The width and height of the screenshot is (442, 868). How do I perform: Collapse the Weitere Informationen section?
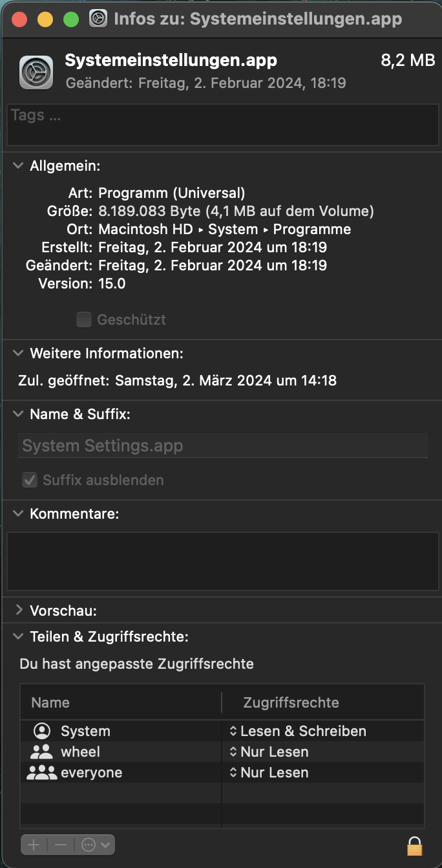pyautogui.click(x=18, y=353)
